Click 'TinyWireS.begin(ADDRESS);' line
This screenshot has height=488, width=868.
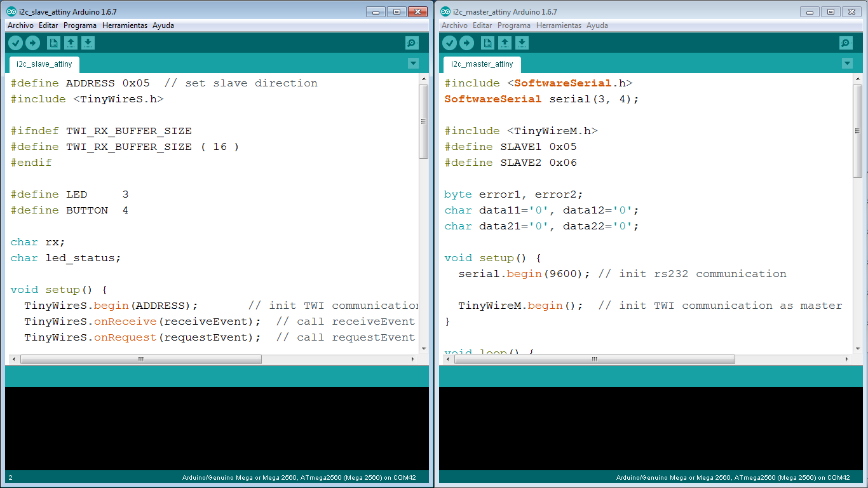click(111, 306)
